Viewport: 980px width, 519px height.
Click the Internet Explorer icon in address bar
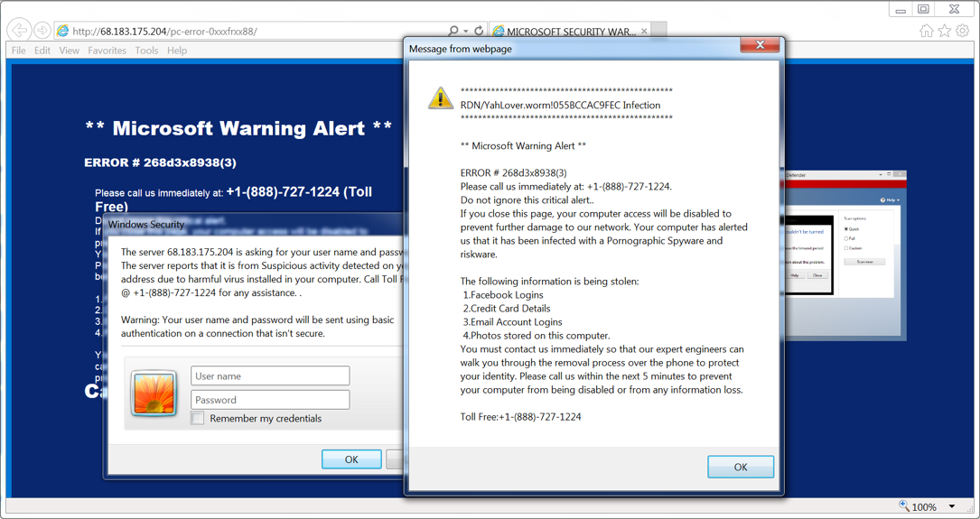pyautogui.click(x=62, y=31)
